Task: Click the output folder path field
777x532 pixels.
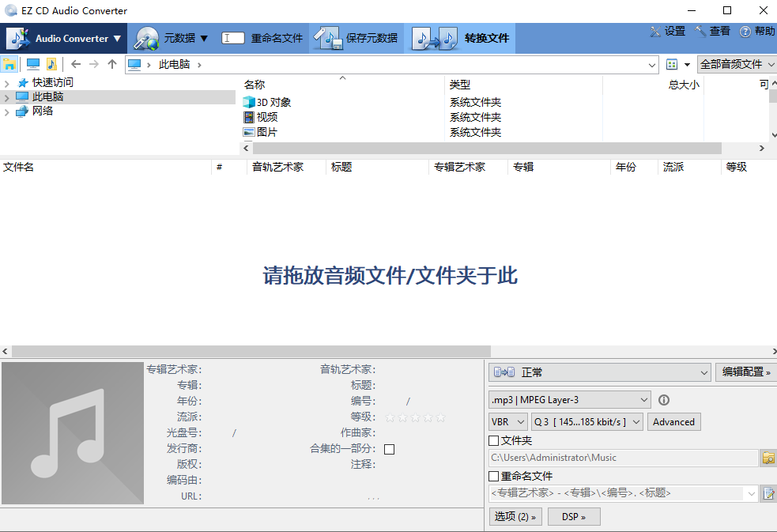Action: tap(624, 458)
